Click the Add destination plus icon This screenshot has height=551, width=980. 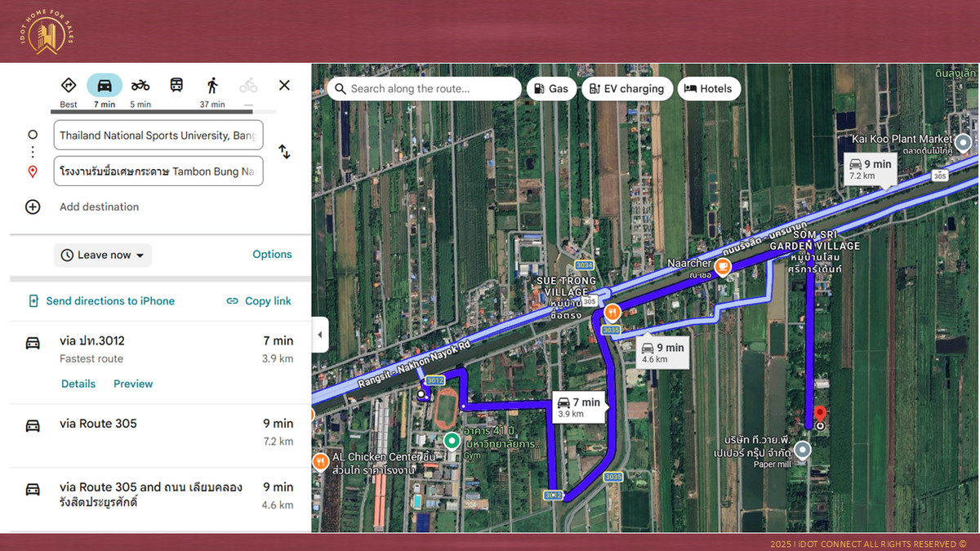[33, 207]
